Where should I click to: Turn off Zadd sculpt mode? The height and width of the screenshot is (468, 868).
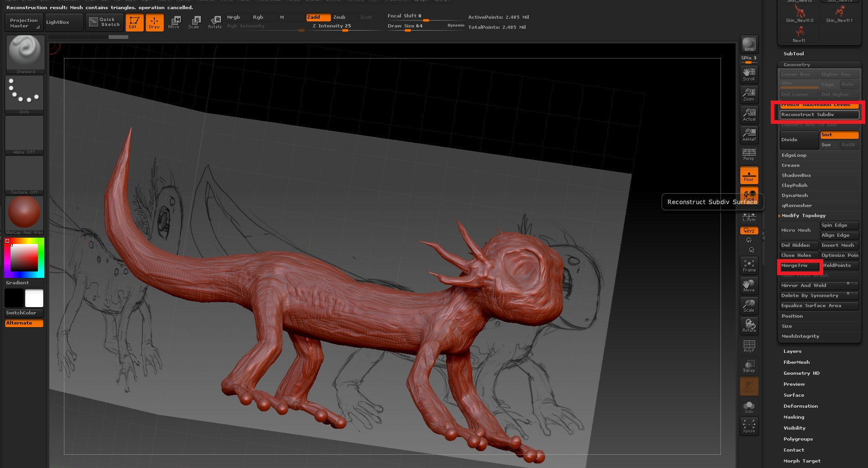(x=318, y=17)
